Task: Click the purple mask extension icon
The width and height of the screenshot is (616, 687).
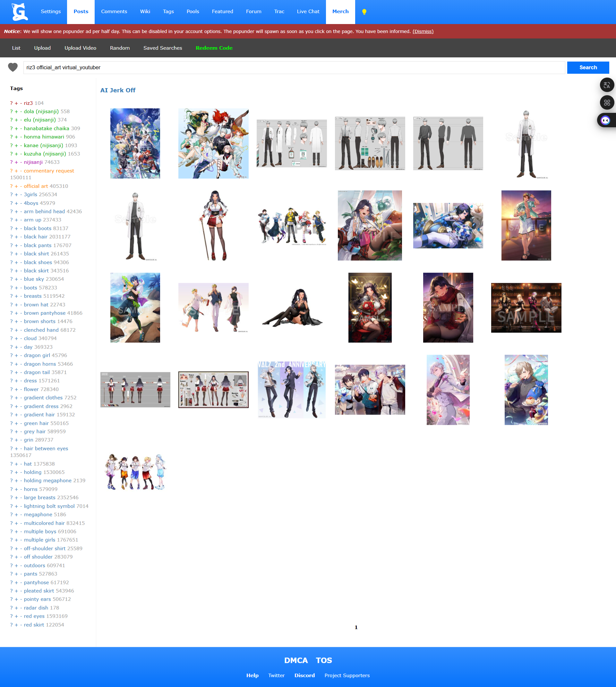Action: click(x=605, y=121)
